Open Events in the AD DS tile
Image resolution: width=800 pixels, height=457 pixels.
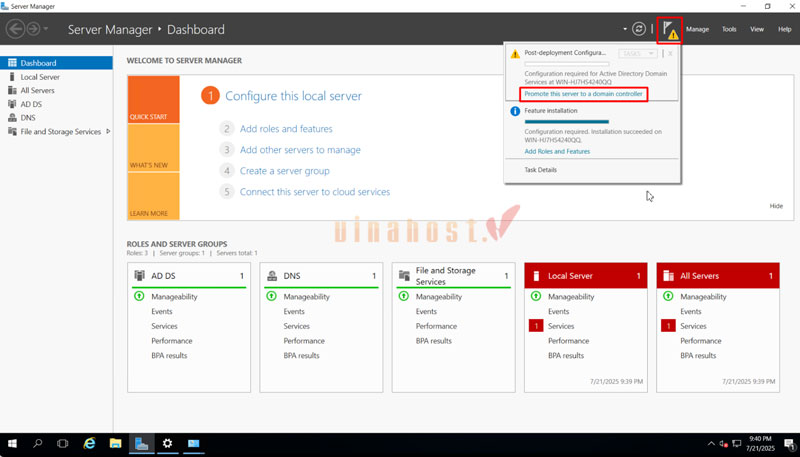[x=162, y=311]
